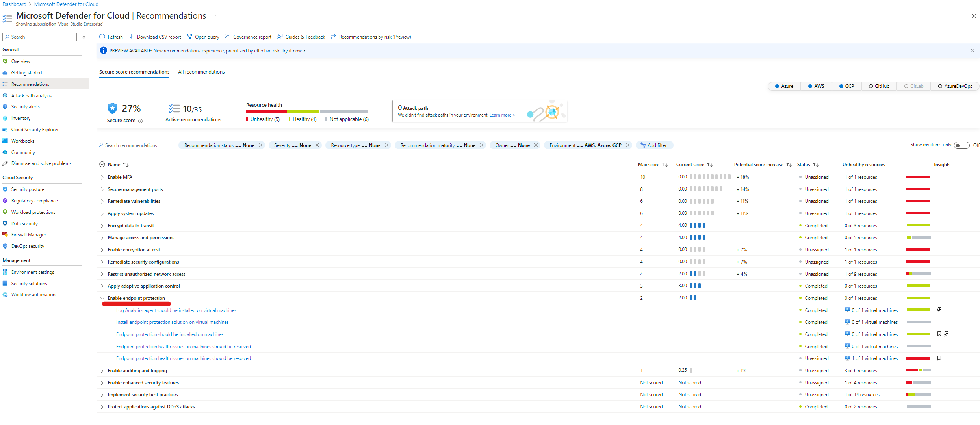Click Add filter button
Screen dimensions: 980x425
654,145
